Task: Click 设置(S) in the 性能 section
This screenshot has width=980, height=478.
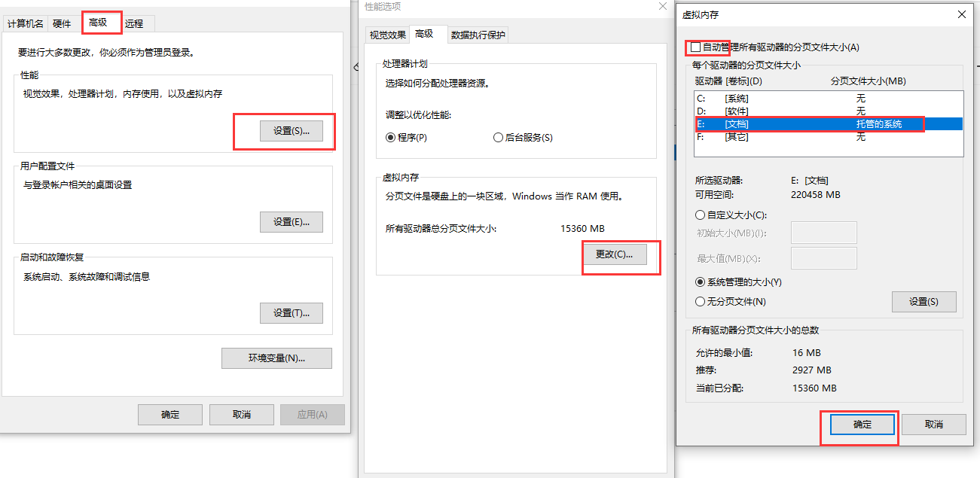Action: click(x=292, y=131)
